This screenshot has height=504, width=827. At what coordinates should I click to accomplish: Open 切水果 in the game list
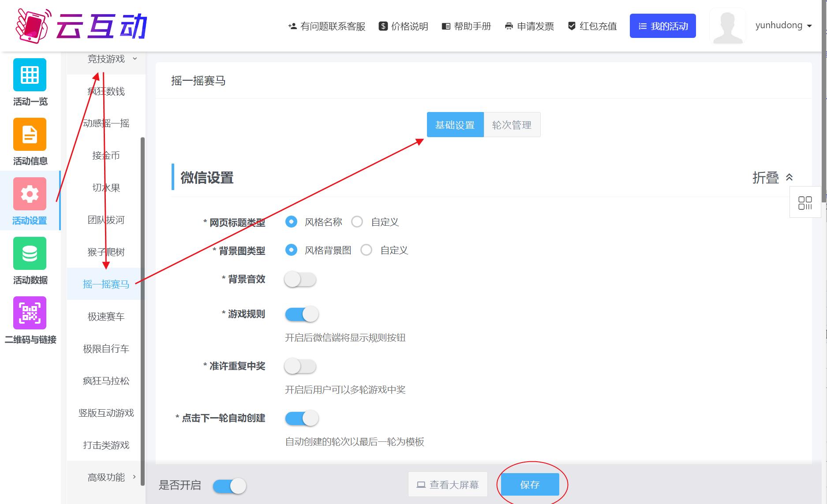click(x=106, y=187)
